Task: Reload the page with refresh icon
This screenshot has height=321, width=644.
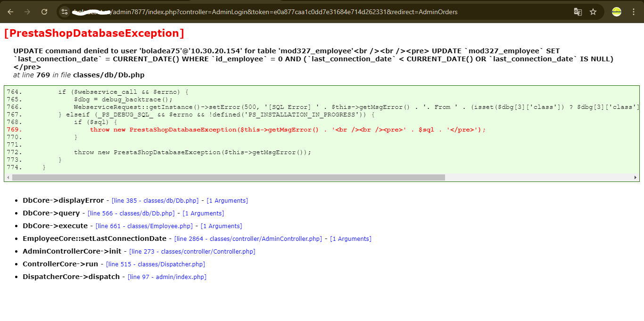Action: pyautogui.click(x=44, y=12)
